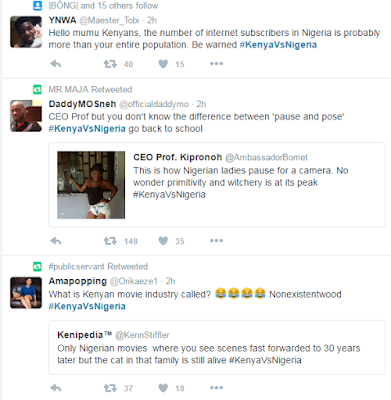Image resolution: width=391 pixels, height=400 pixels.
Task: Open more options on Amapopping's tweet
Action: (216, 388)
